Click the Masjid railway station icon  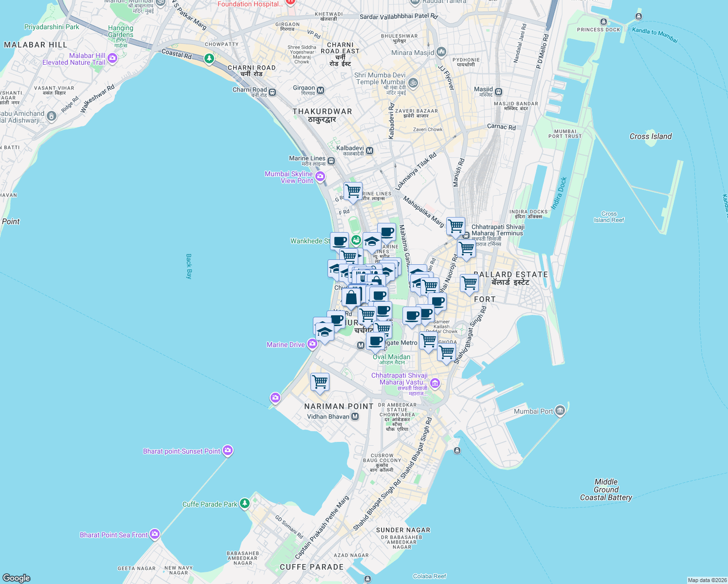498,91
